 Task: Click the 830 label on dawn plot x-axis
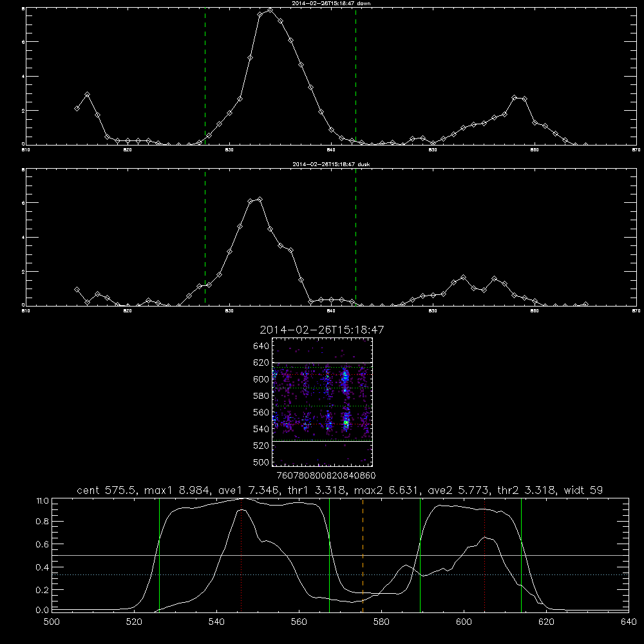229,150
